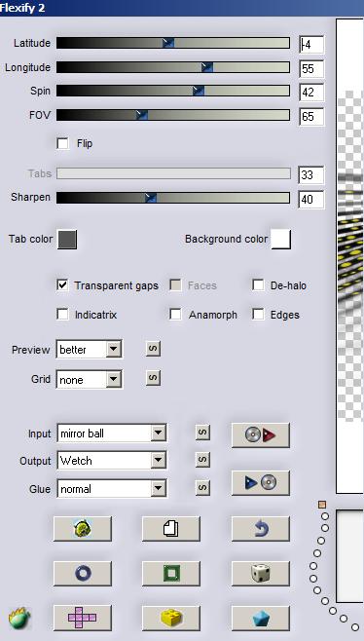This screenshot has height=641, width=364.
Task: Click the dice randomize button
Action: [x=261, y=573]
